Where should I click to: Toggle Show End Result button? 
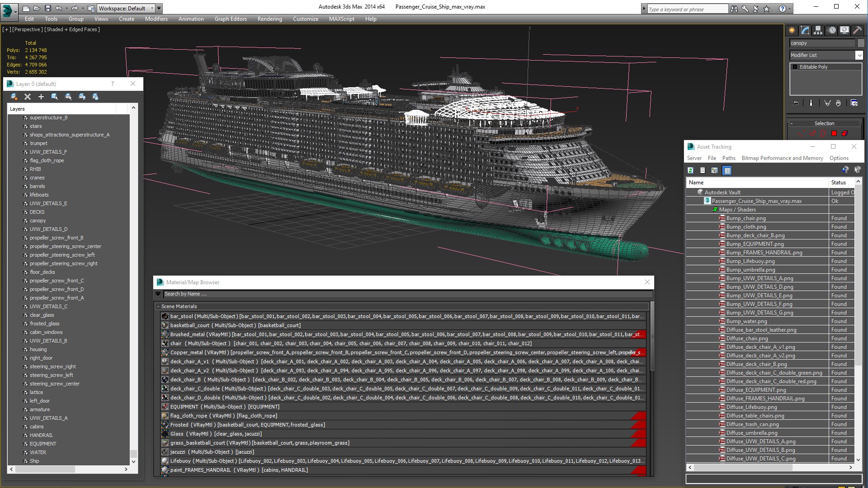[811, 103]
